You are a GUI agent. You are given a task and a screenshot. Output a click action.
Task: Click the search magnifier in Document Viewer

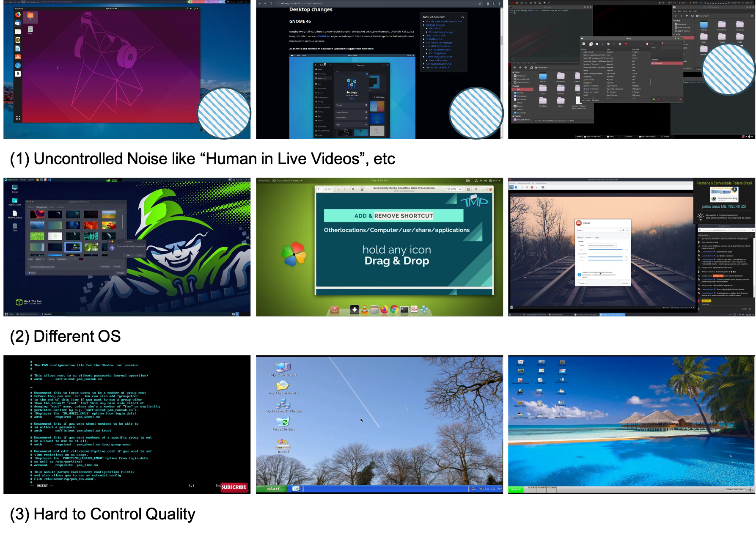coord(354,190)
